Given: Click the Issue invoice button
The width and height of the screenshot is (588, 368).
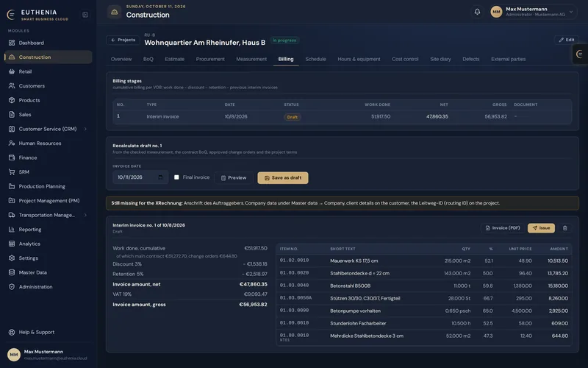Looking at the screenshot, I should pyautogui.click(x=541, y=228).
